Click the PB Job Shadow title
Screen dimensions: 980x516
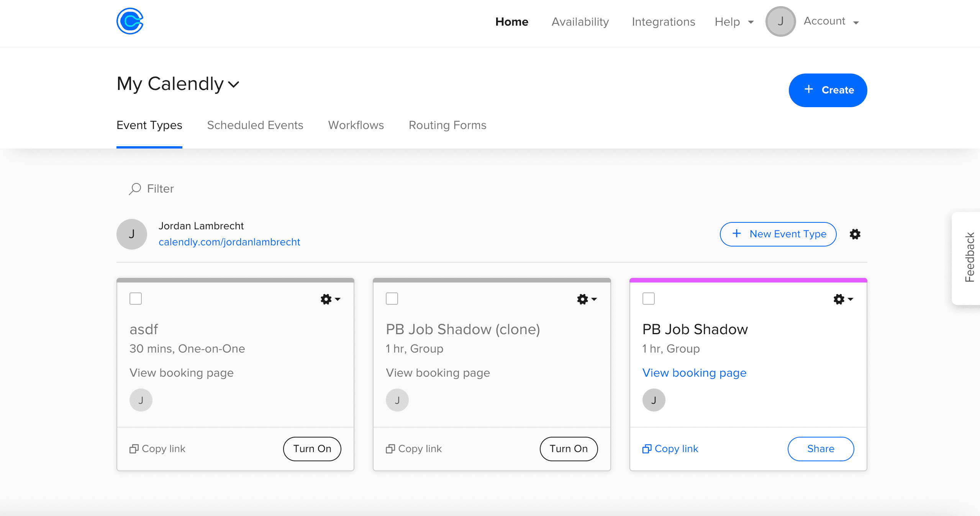pos(695,329)
